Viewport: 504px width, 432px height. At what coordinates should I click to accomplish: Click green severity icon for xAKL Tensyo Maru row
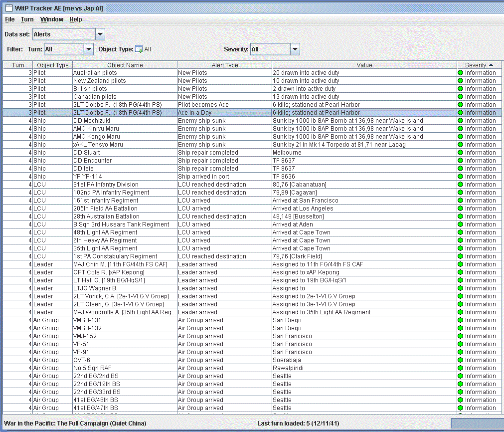pyautogui.click(x=460, y=145)
